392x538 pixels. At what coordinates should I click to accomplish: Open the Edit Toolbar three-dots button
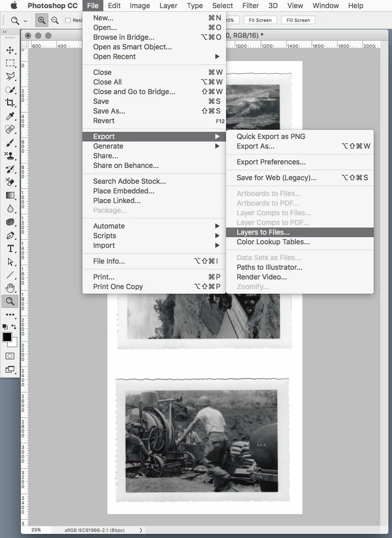(x=10, y=315)
